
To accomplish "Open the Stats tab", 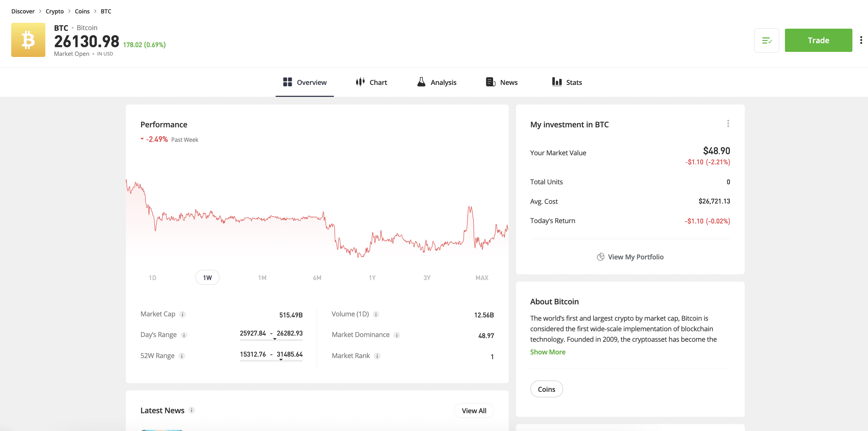I will 567,82.
